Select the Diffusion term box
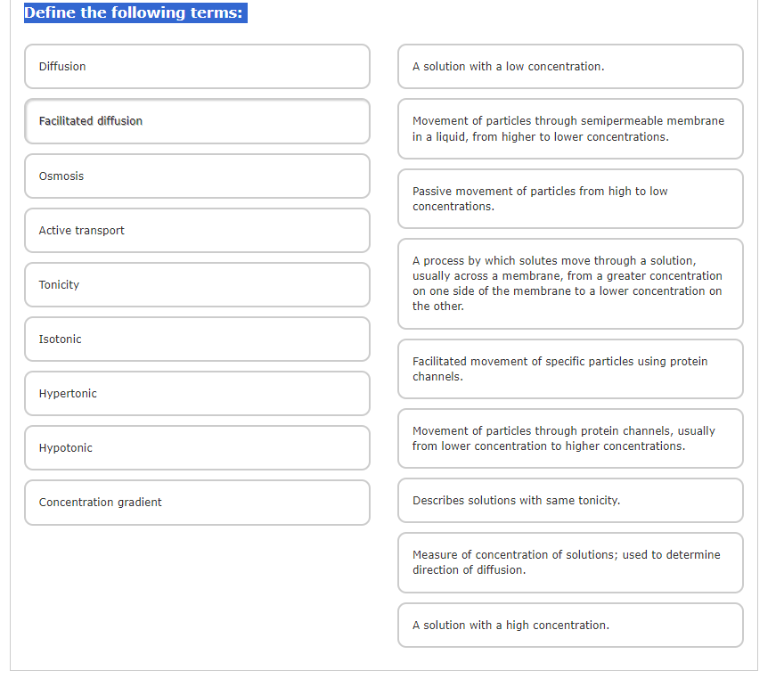 (x=197, y=67)
